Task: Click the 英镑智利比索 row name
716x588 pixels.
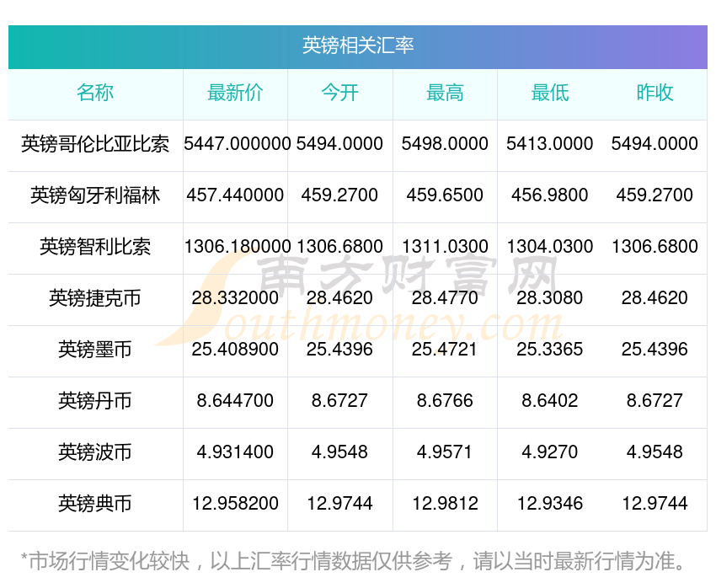Action: click(95, 247)
